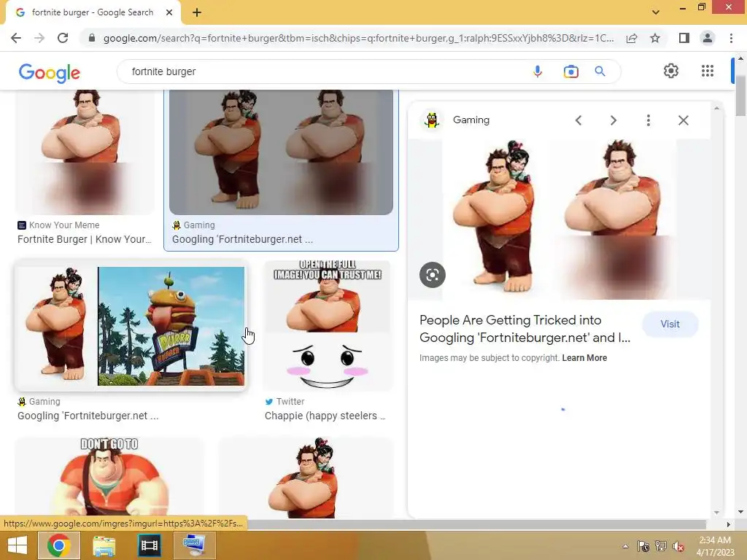
Task: Submit search with magnifier icon
Action: [x=600, y=71]
